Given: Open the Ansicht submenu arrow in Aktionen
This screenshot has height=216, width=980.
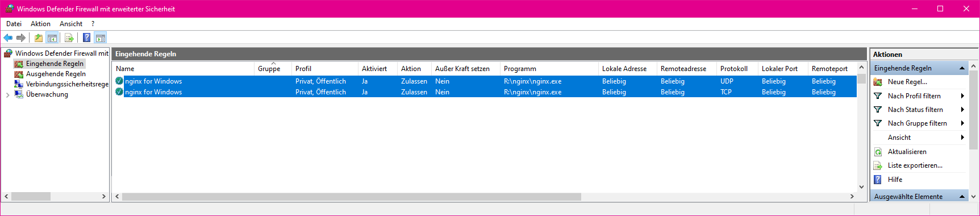Looking at the screenshot, I should (962, 138).
